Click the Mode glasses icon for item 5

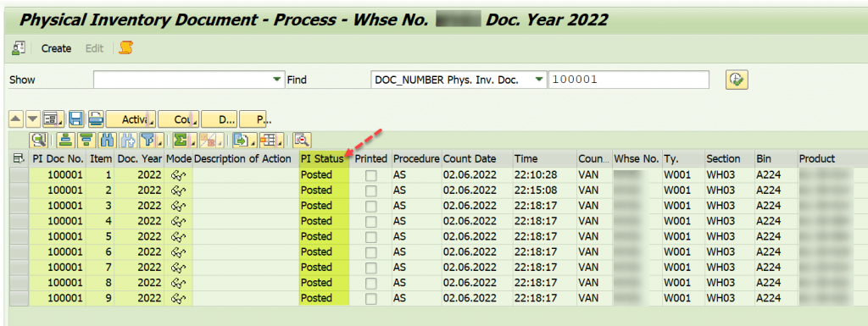pyautogui.click(x=178, y=236)
